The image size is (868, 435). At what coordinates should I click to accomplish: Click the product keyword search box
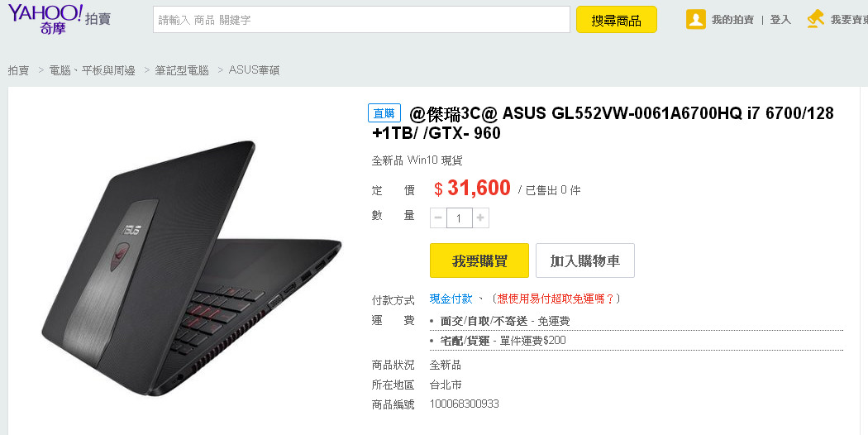tap(361, 20)
